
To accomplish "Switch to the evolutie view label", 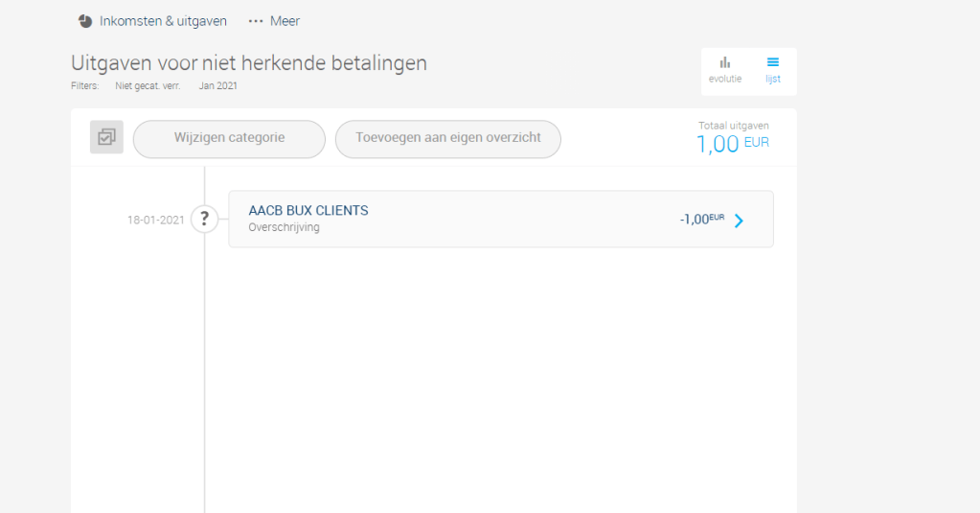I will pyautogui.click(x=725, y=80).
